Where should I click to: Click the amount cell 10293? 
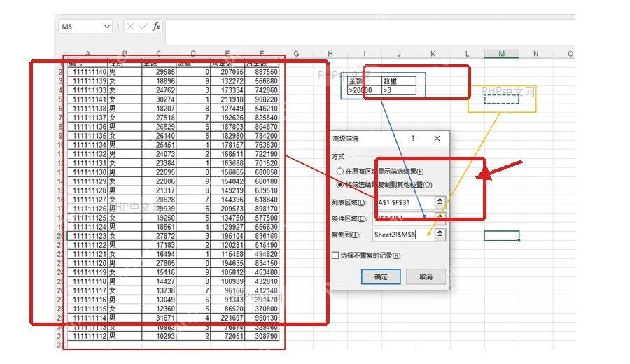point(159,336)
